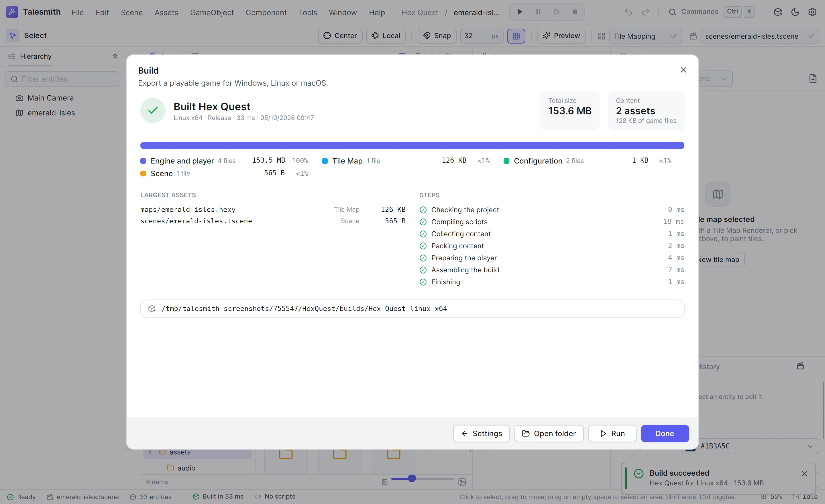This screenshot has width=825, height=504.
Task: Select the audio folder
Action: 182,468
